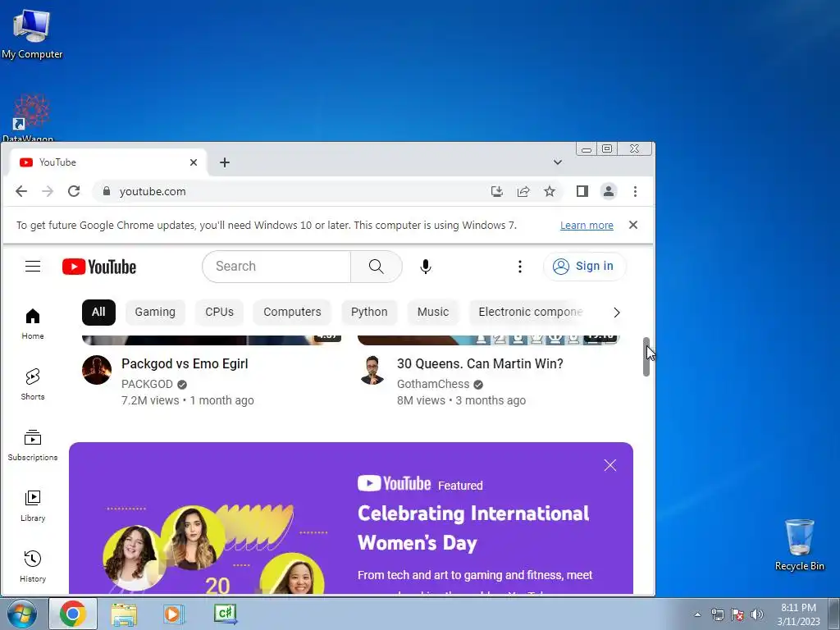Reload the YouTube page
The width and height of the screenshot is (840, 630).
coord(74,191)
